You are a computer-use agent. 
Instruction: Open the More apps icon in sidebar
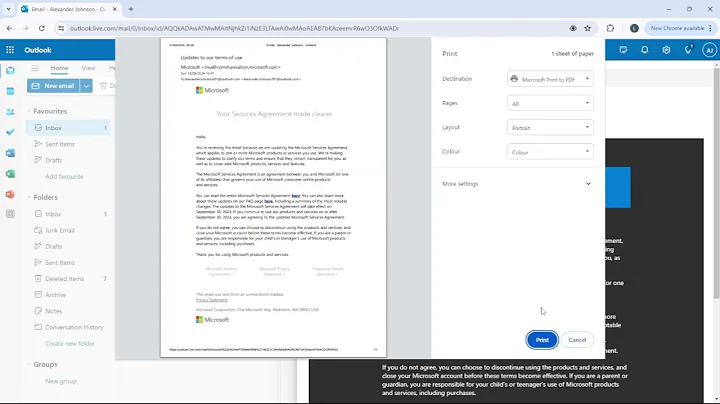10,214
